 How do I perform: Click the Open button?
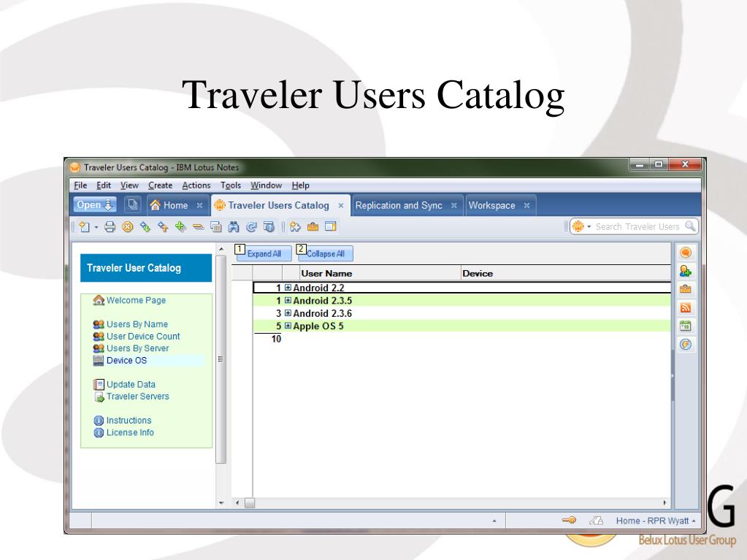pyautogui.click(x=95, y=204)
